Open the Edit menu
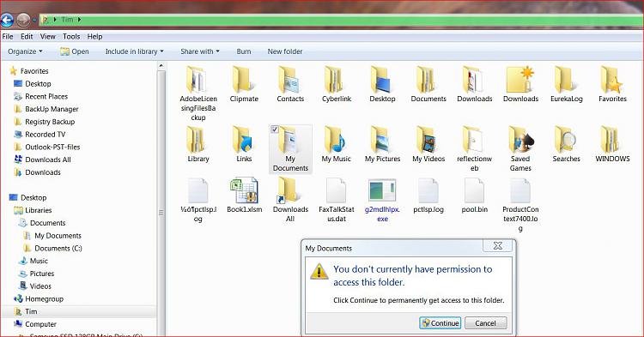This screenshot has width=644, height=337. click(x=27, y=37)
